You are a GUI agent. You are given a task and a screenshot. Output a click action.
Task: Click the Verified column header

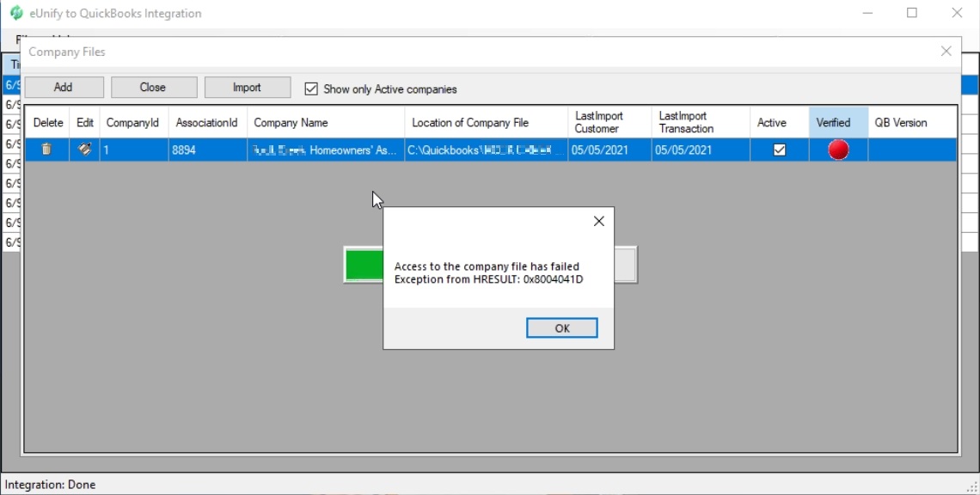(838, 123)
